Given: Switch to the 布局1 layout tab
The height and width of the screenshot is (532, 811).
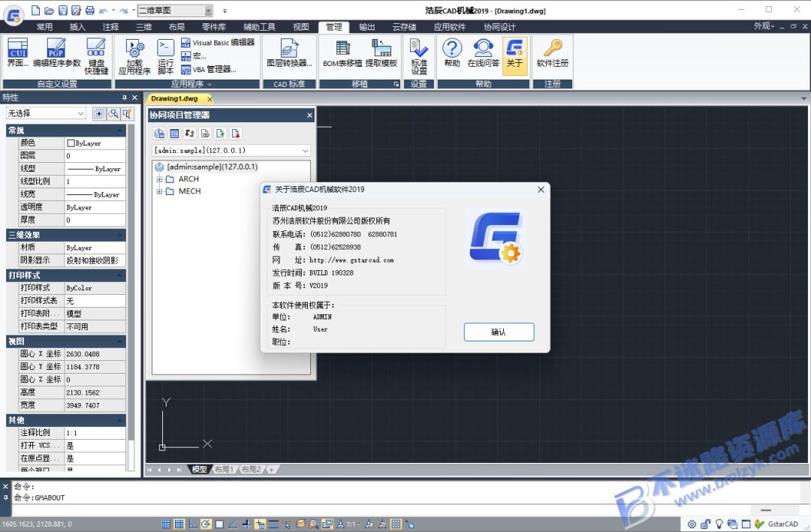Looking at the screenshot, I should [x=224, y=470].
